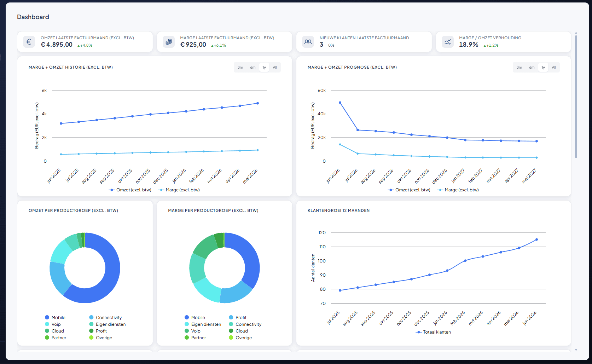Click the +1.2% ratio change indicator
Image resolution: width=592 pixels, height=364 pixels.
491,45
